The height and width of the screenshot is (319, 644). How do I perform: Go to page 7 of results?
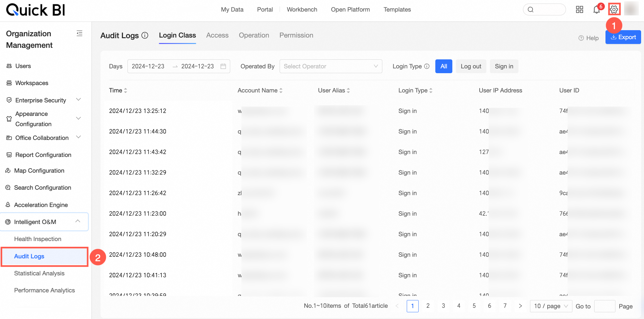point(505,306)
